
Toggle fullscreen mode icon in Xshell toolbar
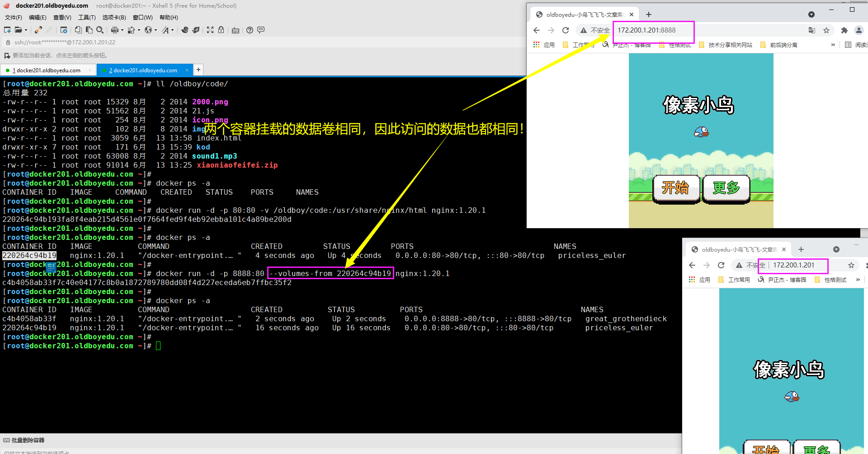tap(210, 30)
